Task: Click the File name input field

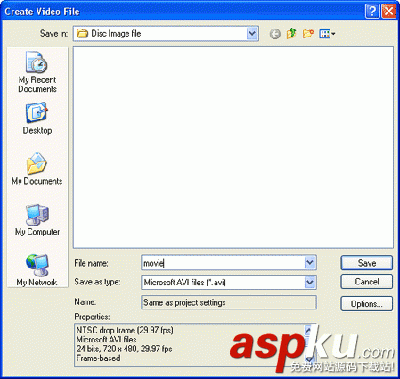Action: coord(223,263)
